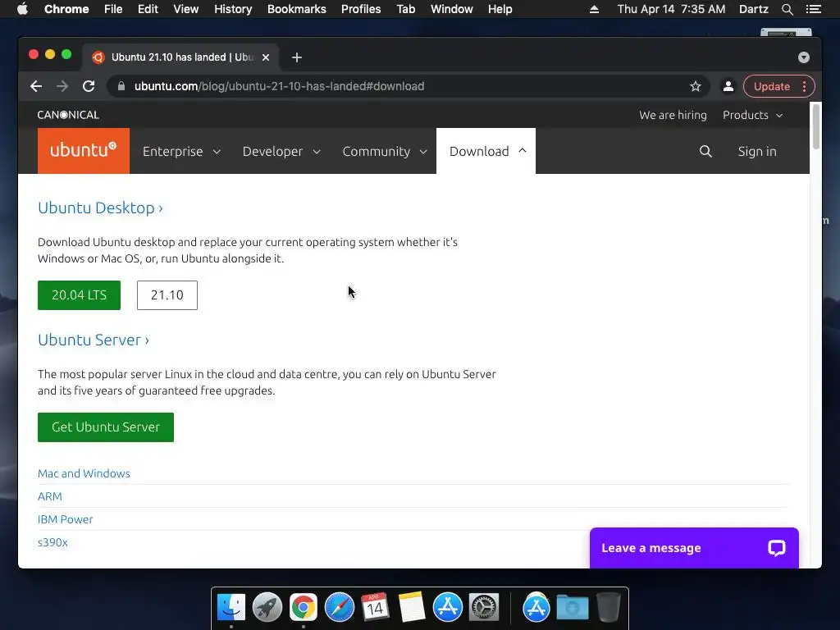Click the address bar URL field

point(407,86)
